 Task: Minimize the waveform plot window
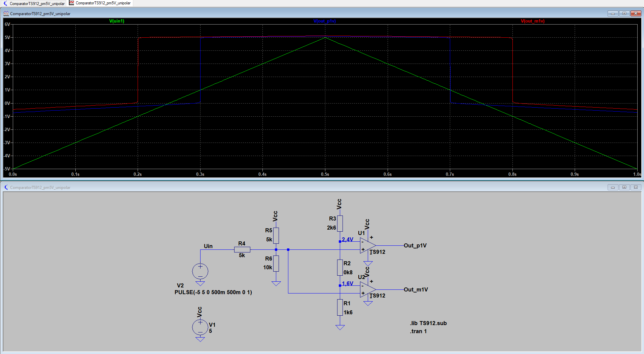(613, 13)
